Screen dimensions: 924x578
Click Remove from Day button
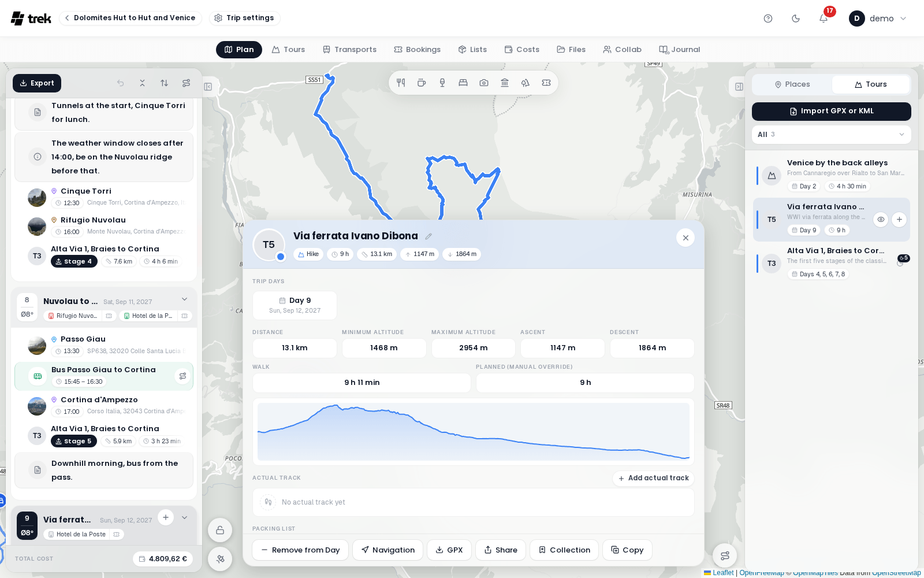pos(300,550)
